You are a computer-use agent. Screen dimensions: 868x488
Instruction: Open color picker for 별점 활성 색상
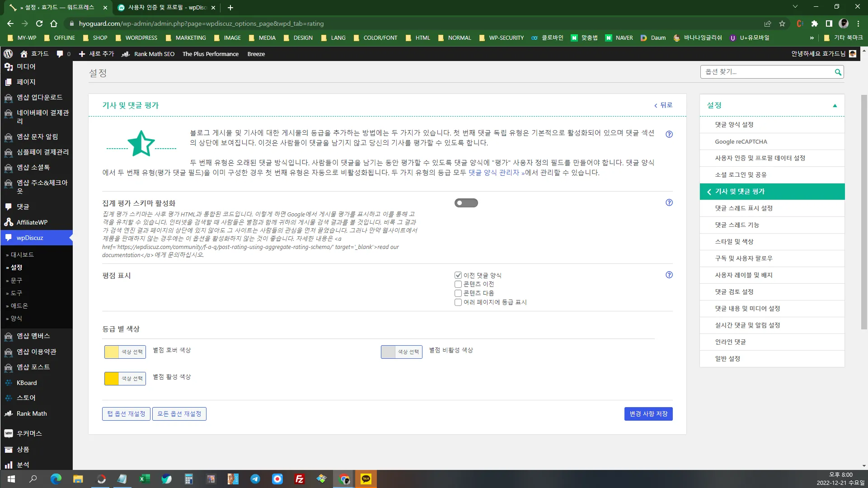click(125, 379)
